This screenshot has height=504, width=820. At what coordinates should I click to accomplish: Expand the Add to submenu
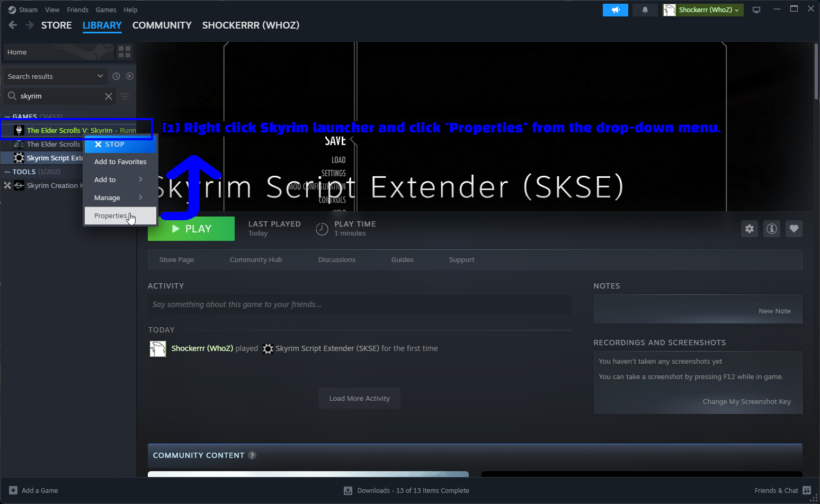[x=120, y=180]
